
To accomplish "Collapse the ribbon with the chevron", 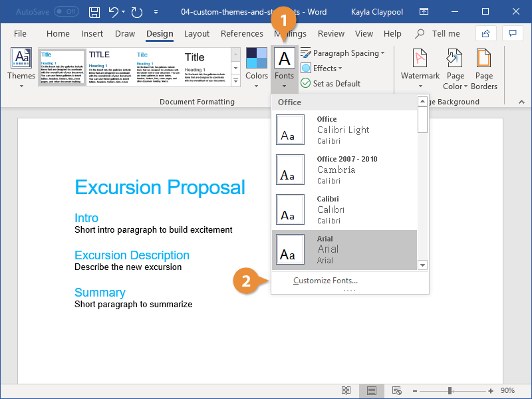I will (521, 102).
